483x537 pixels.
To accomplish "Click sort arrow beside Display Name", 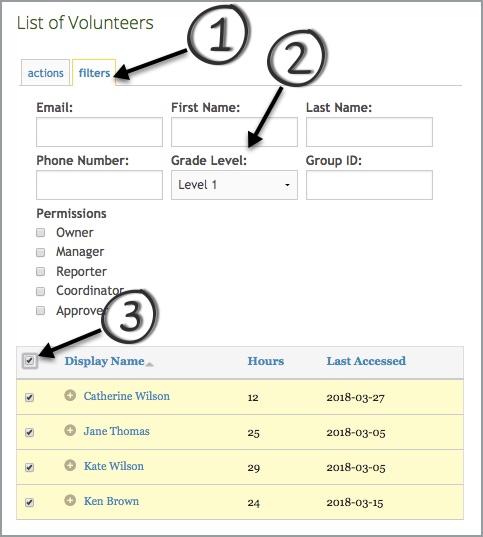I will (149, 364).
